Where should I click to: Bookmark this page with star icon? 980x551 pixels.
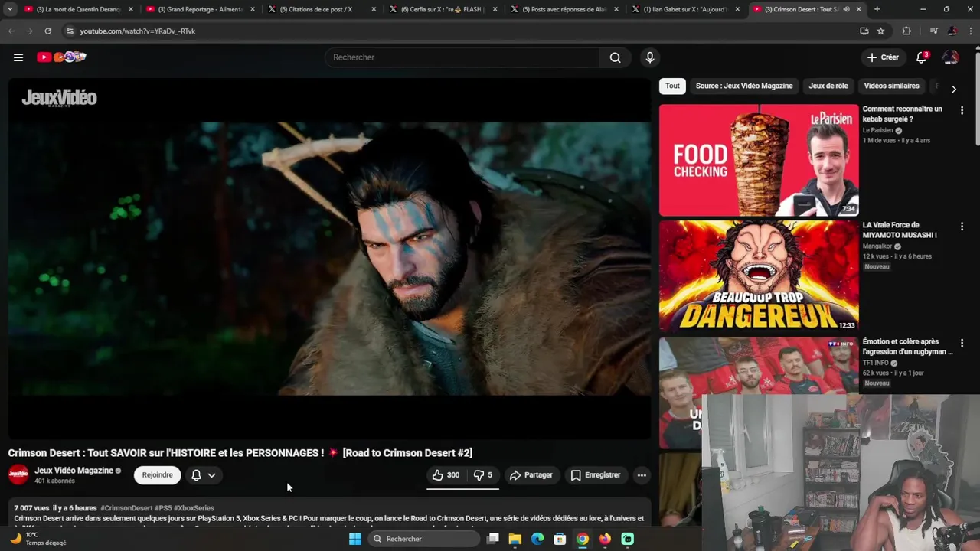[880, 31]
